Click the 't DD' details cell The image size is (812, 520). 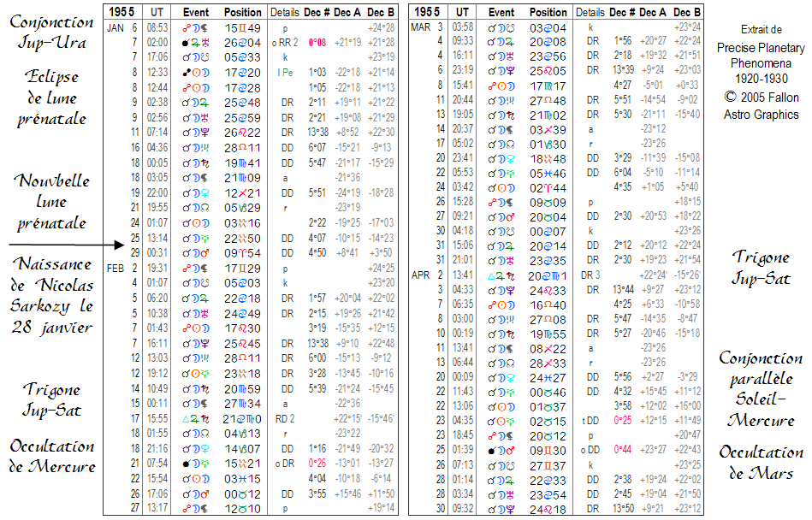click(590, 421)
